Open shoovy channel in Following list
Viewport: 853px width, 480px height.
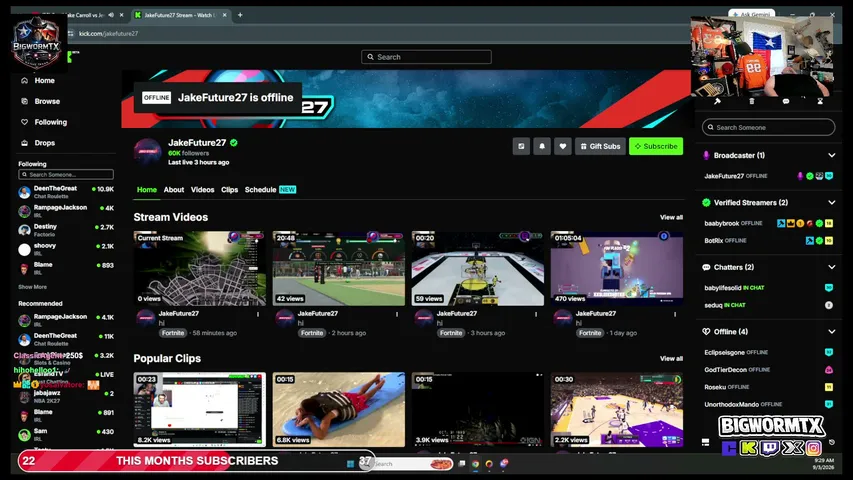tap(66, 249)
